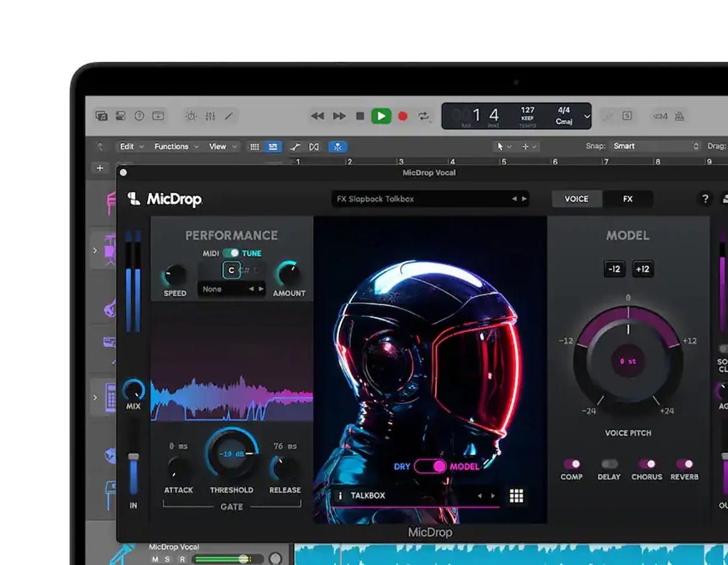Open the FX Slapback Talkbox preset dropdown
The width and height of the screenshot is (728, 565).
(x=430, y=199)
